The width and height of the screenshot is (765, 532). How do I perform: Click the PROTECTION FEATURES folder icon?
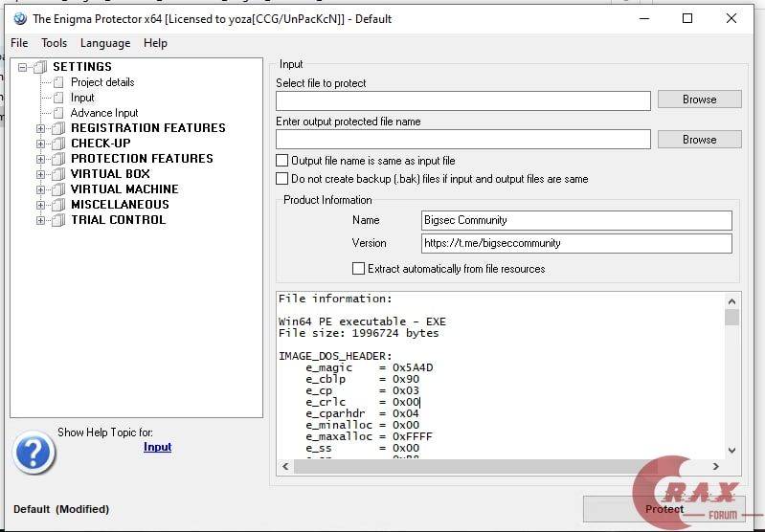coord(58,159)
